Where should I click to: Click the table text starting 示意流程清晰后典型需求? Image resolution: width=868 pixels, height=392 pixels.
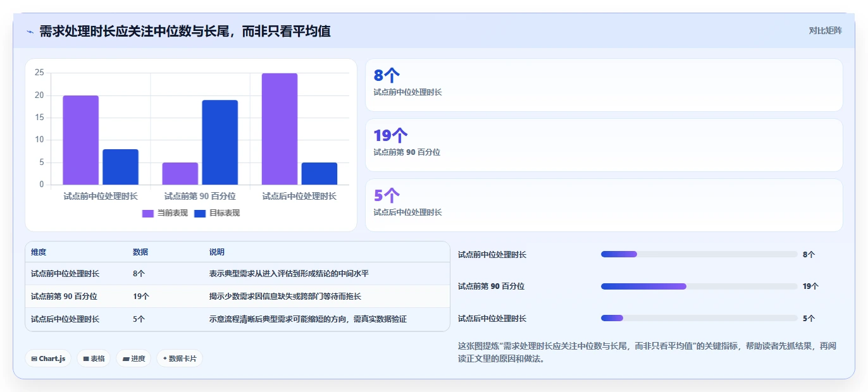click(308, 319)
